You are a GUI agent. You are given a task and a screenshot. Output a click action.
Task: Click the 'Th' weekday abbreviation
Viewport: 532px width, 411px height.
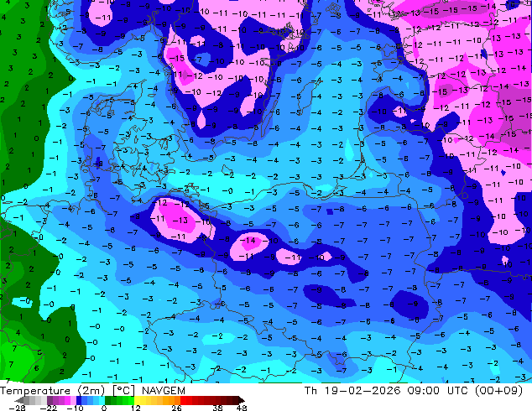(x=310, y=391)
